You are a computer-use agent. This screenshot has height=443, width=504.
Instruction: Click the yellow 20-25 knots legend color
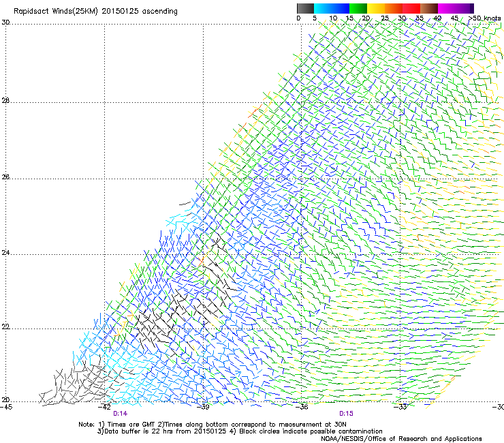tap(376, 8)
